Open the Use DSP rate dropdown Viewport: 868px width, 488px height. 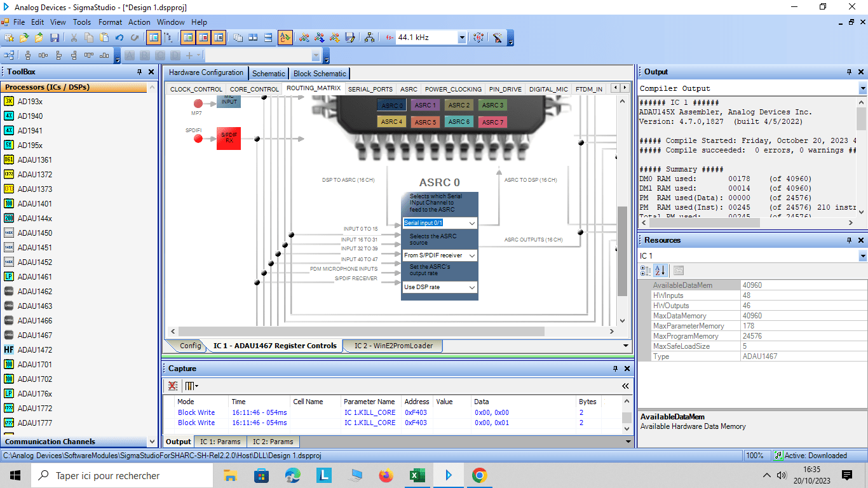472,287
